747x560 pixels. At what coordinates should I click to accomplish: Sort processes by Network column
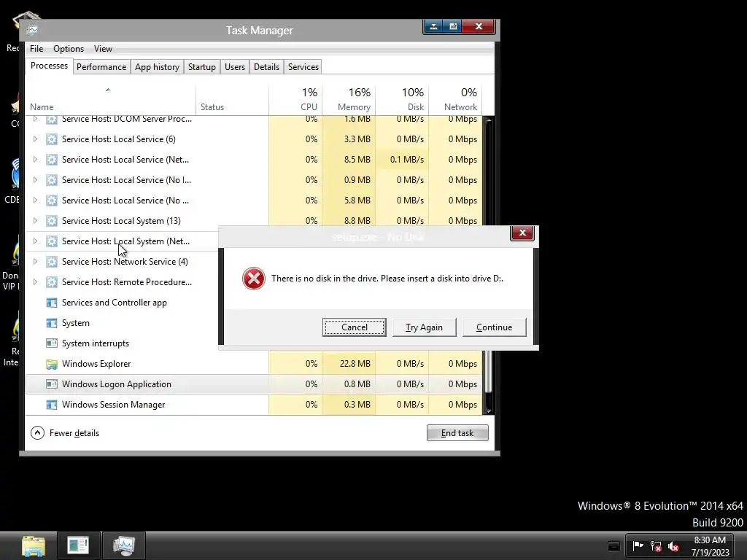click(x=455, y=100)
